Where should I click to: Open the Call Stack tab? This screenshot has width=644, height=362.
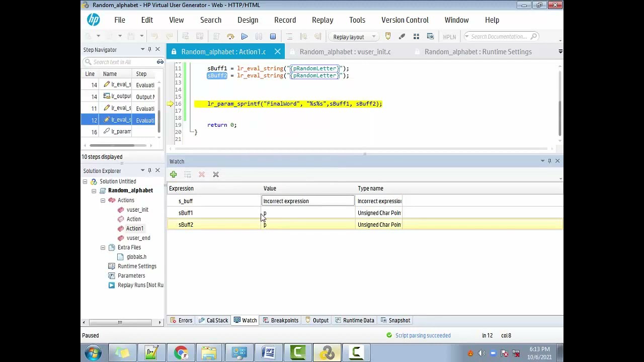[213, 320]
